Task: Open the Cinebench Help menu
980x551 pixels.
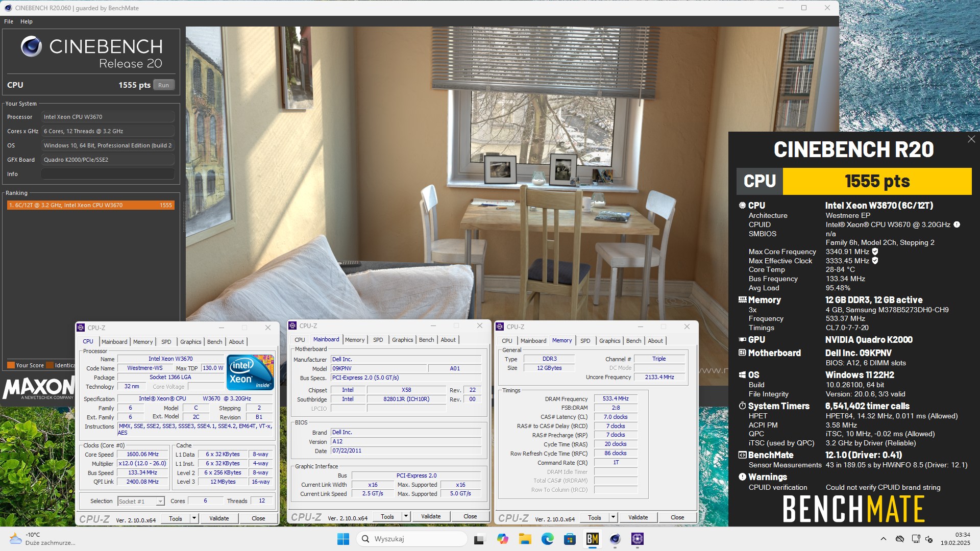Action: tap(27, 21)
